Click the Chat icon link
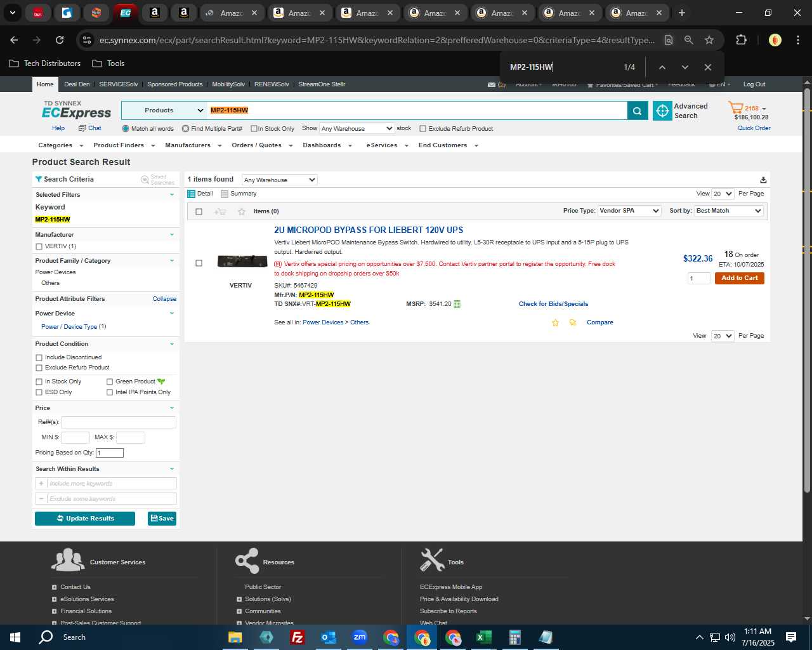Screen dimensions: 812x650 point(89,128)
